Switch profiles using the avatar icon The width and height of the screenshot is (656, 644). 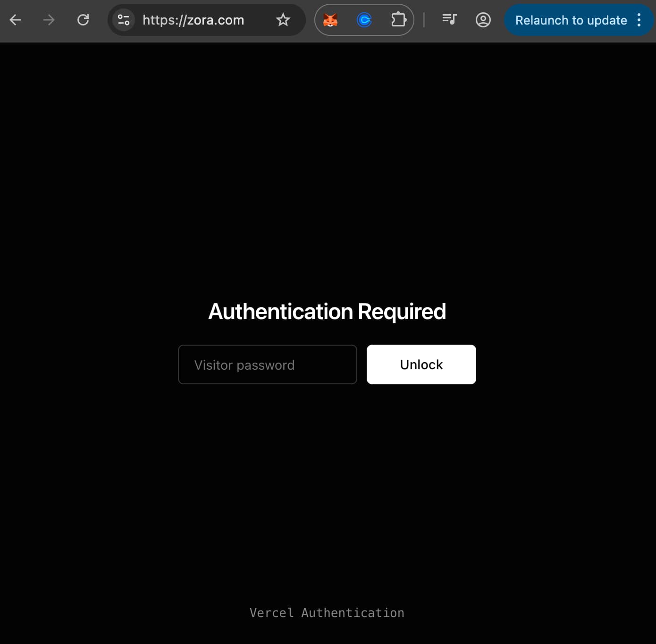pos(483,20)
